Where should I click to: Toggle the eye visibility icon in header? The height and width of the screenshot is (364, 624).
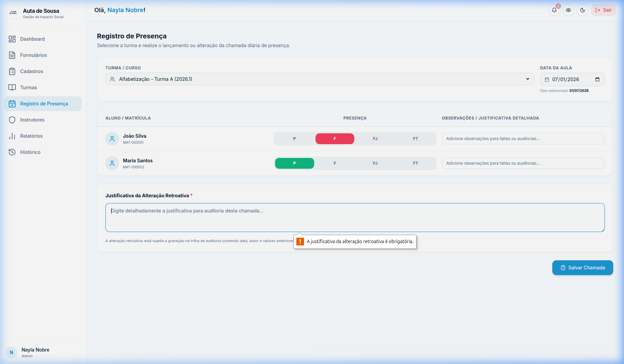(568, 10)
